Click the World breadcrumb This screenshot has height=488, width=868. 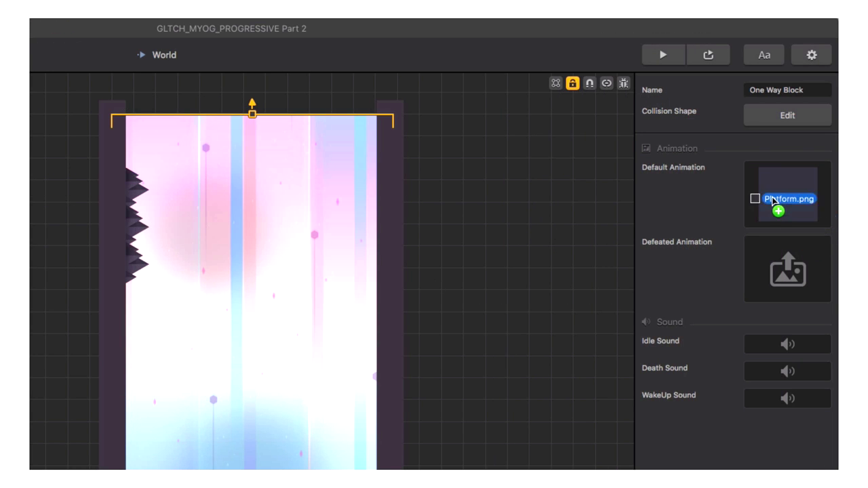click(163, 55)
